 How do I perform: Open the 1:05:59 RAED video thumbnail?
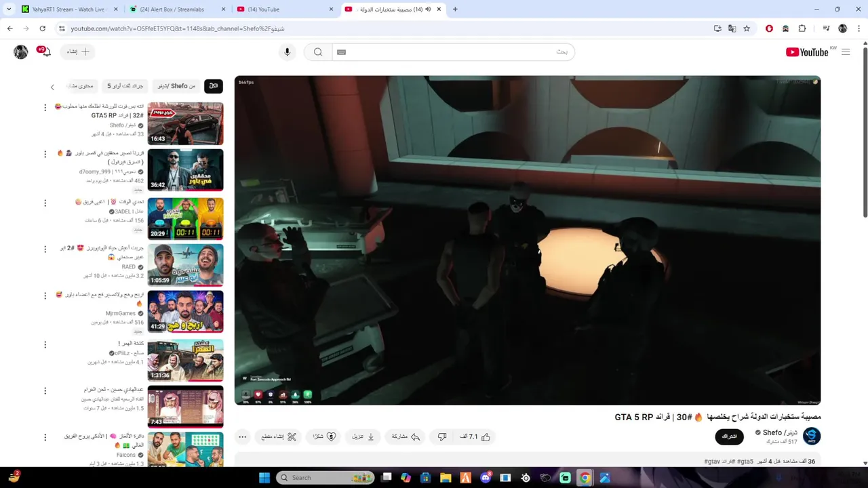[x=185, y=265]
